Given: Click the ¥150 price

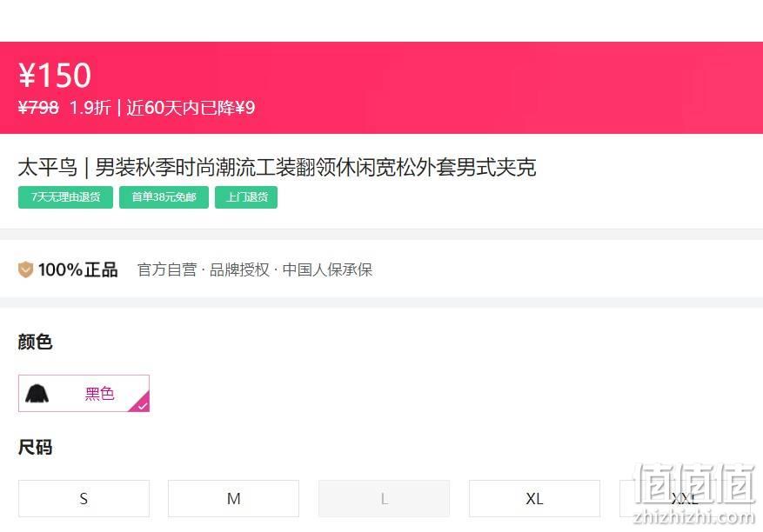Looking at the screenshot, I should click(55, 76).
